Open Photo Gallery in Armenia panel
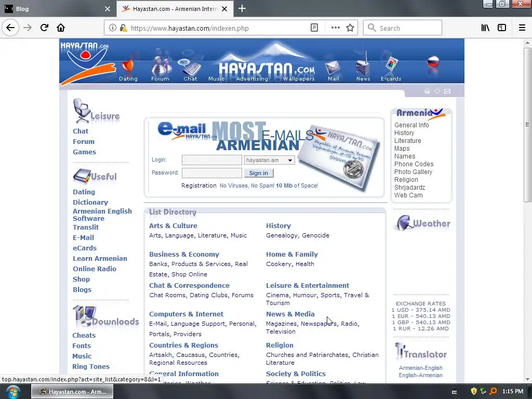The width and height of the screenshot is (532, 399). 413,172
